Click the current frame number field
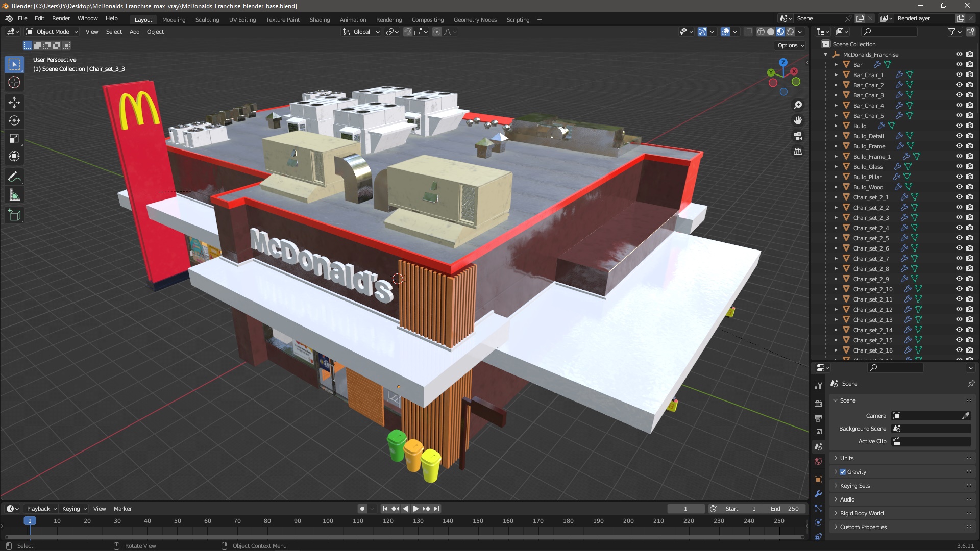The height and width of the screenshot is (551, 980). point(685,509)
